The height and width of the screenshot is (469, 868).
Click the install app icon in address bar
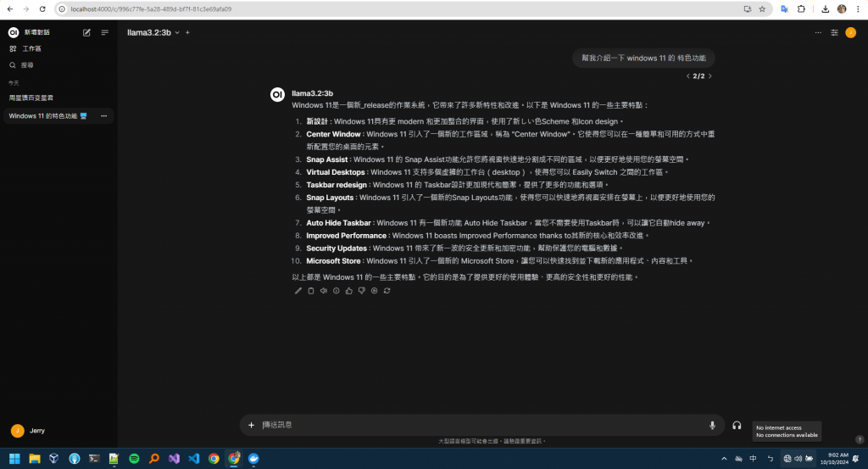748,8
